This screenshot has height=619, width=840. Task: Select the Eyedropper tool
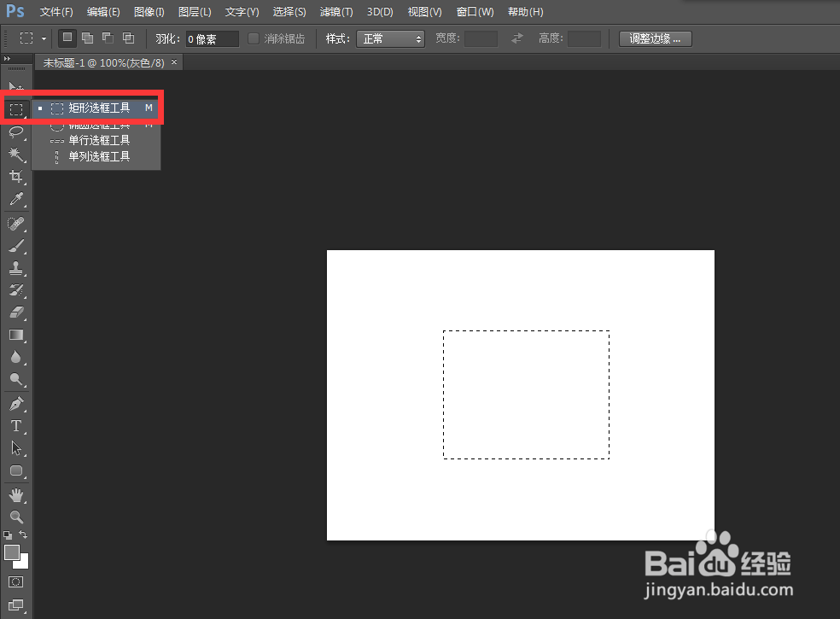pos(16,200)
